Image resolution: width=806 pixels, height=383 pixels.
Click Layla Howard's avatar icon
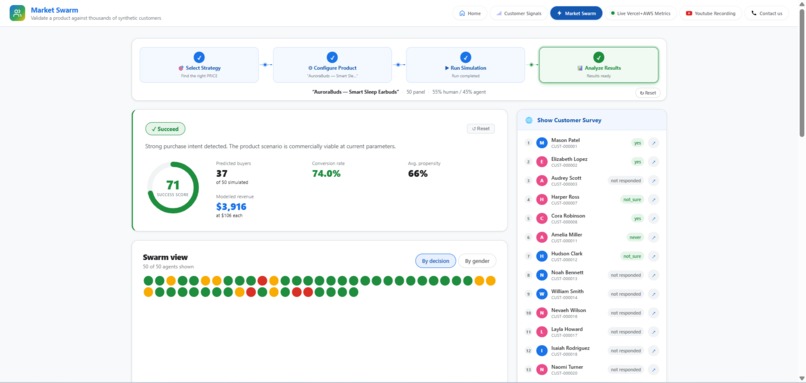tap(541, 332)
